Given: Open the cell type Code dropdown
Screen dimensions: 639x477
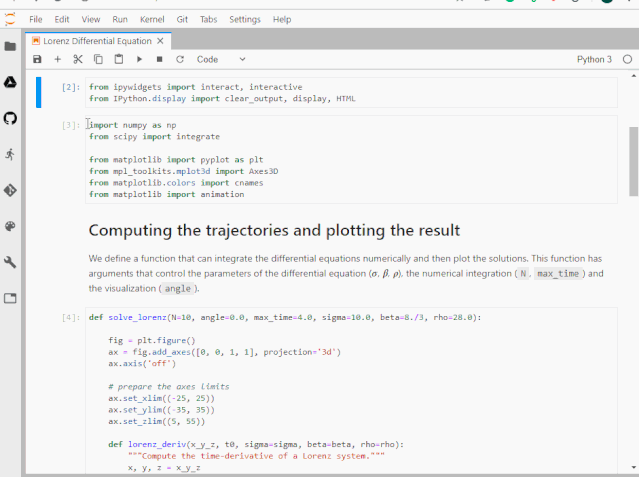Looking at the screenshot, I should (x=221, y=59).
